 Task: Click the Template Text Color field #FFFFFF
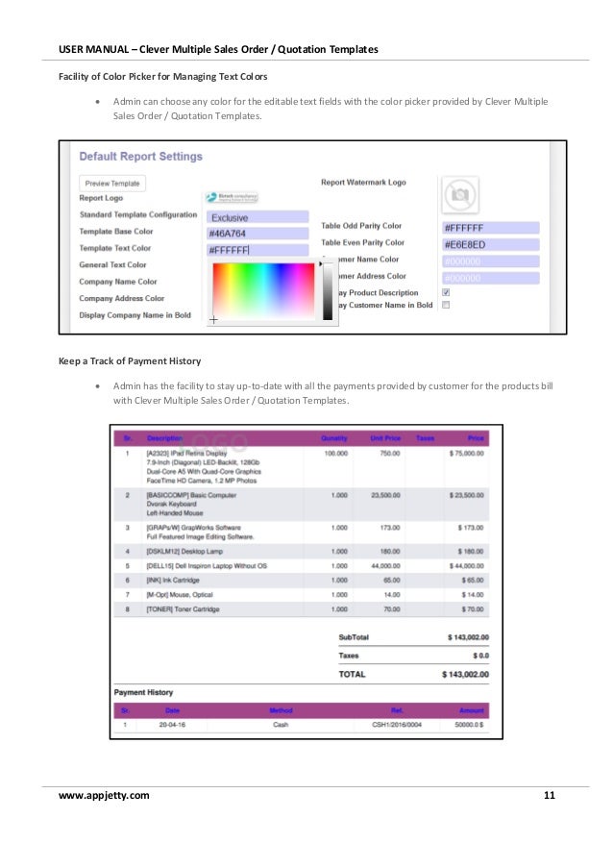click(257, 250)
